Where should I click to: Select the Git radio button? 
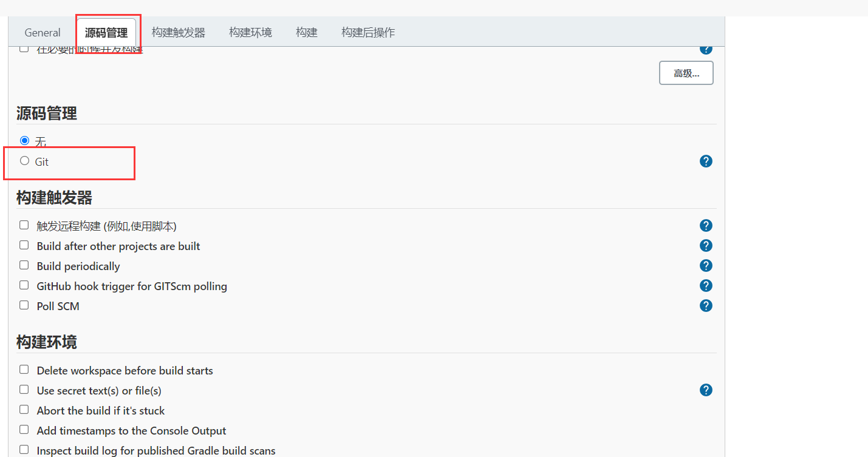[x=24, y=161]
